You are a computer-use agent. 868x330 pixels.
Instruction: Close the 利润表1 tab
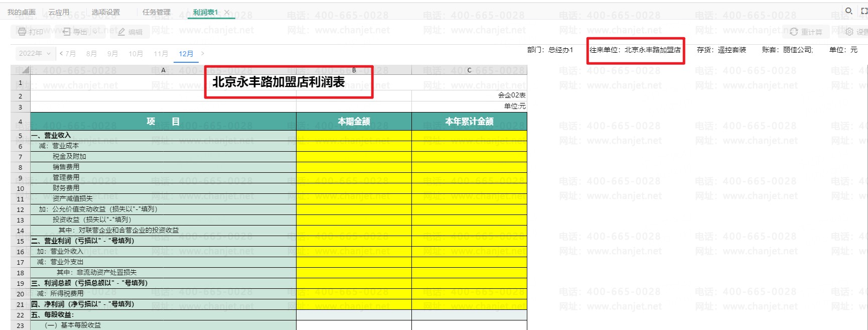point(227,12)
